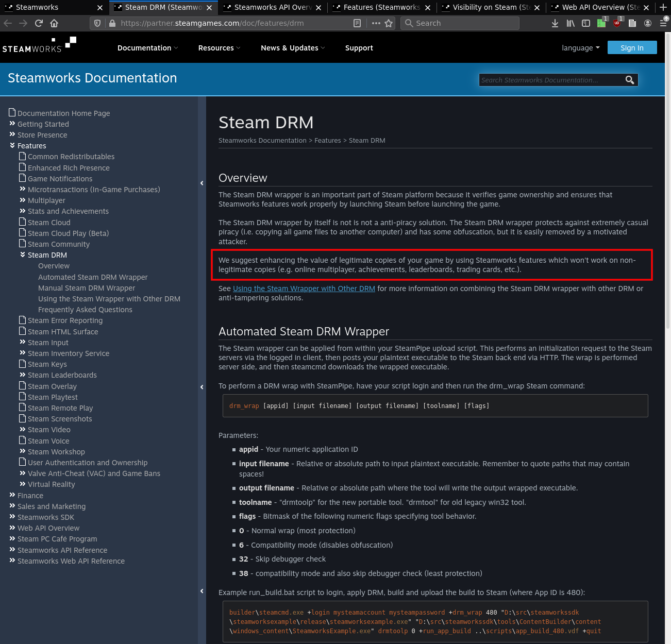Image resolution: width=671 pixels, height=644 pixels.
Task: Expand the Finance section
Action: [x=12, y=495]
